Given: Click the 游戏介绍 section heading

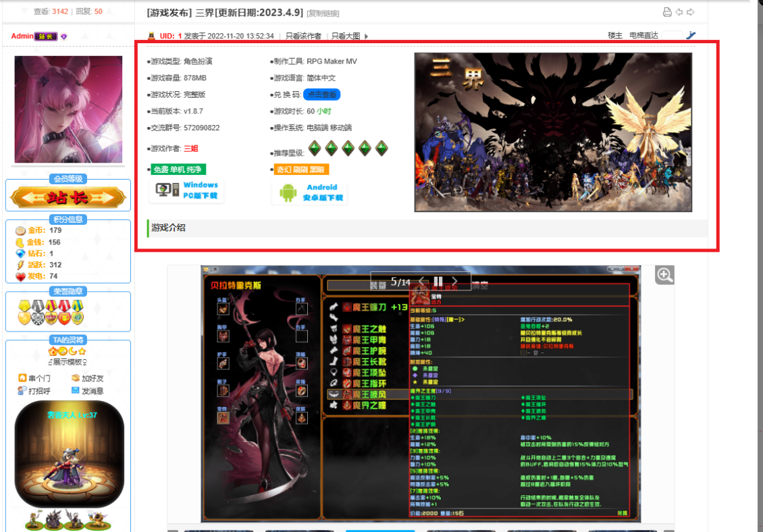Looking at the screenshot, I should coord(168,228).
